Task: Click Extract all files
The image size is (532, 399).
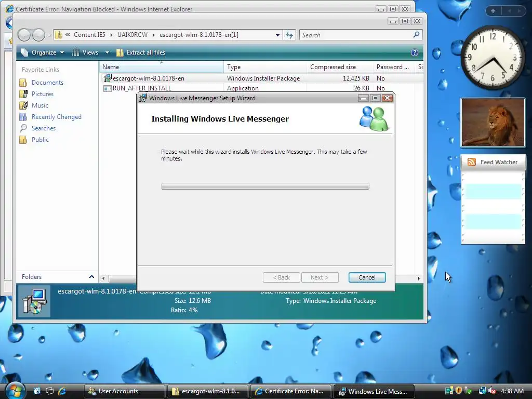Action: tap(141, 52)
